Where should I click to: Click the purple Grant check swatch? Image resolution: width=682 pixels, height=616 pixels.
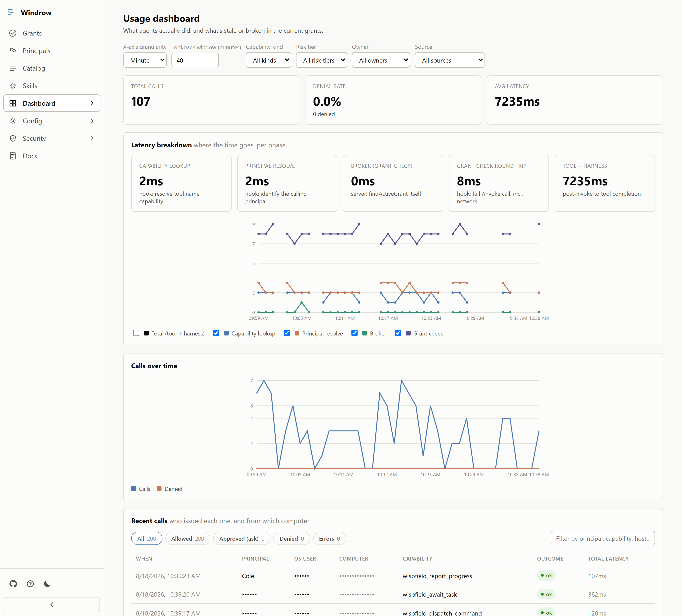pyautogui.click(x=408, y=333)
